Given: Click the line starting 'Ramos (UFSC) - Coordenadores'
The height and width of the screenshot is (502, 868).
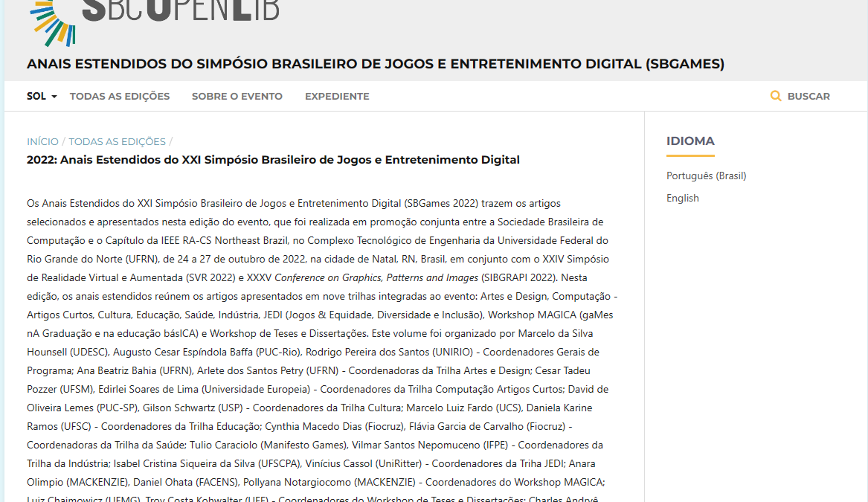Looking at the screenshot, I should [300, 426].
